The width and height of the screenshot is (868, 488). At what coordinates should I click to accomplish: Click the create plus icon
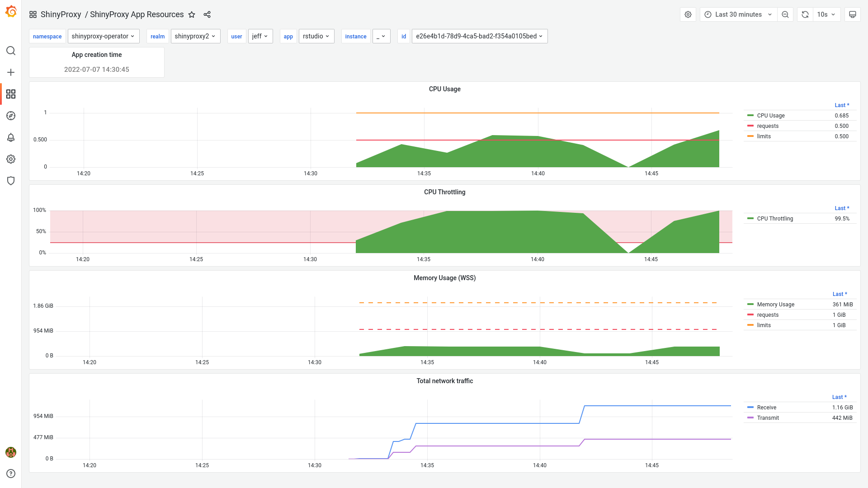[x=11, y=72]
